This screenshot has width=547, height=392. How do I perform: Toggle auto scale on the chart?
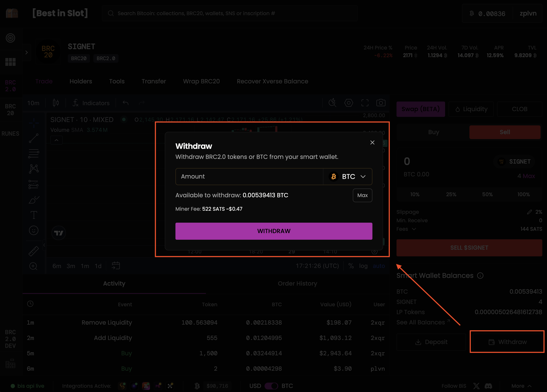[x=379, y=266]
